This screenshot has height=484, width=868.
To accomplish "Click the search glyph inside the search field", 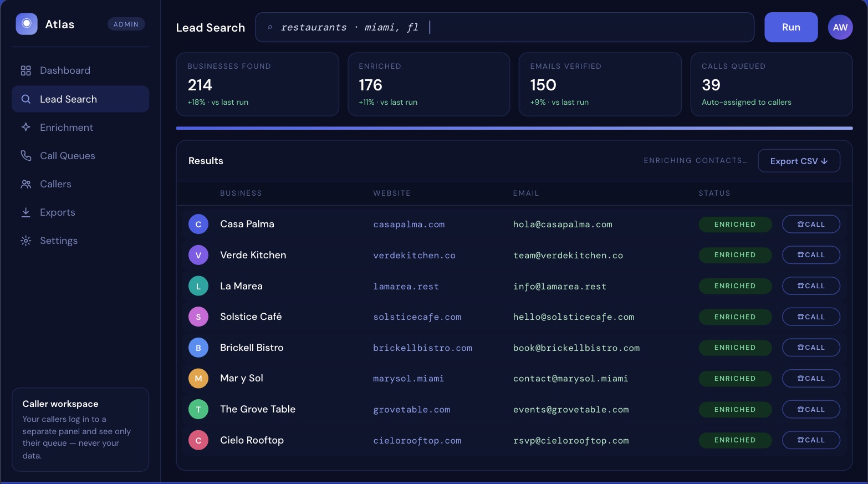I will 270,27.
